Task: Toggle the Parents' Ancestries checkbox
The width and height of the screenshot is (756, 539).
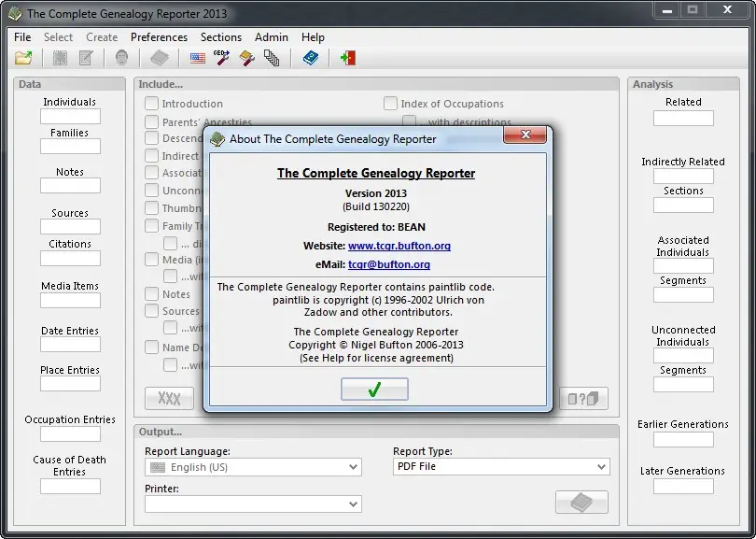Action: click(151, 121)
